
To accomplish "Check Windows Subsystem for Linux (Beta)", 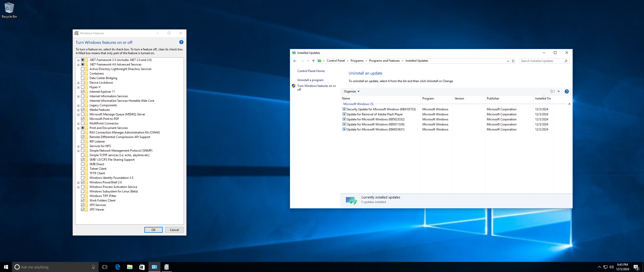I will pos(83,191).
